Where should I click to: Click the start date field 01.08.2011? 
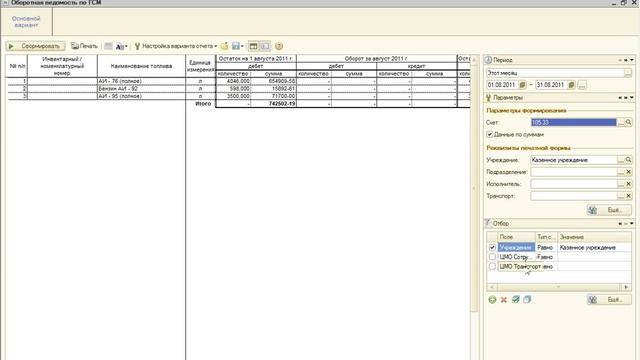502,85
